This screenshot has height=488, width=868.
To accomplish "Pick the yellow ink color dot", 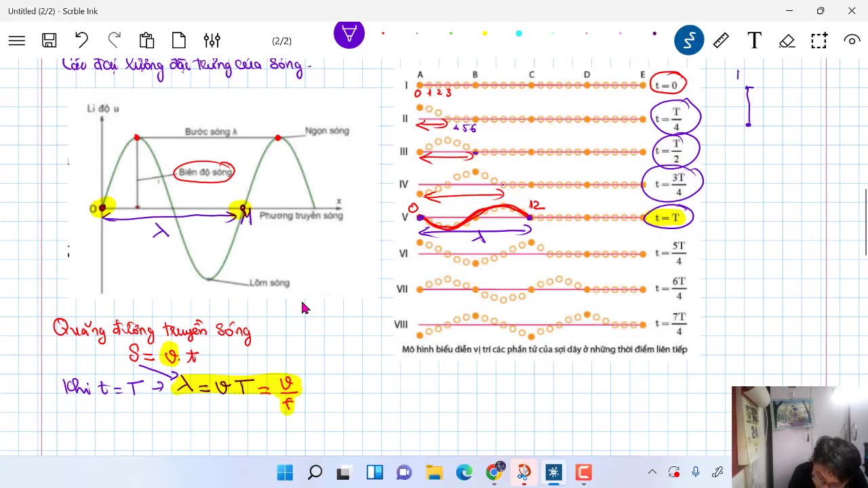I will click(x=485, y=33).
